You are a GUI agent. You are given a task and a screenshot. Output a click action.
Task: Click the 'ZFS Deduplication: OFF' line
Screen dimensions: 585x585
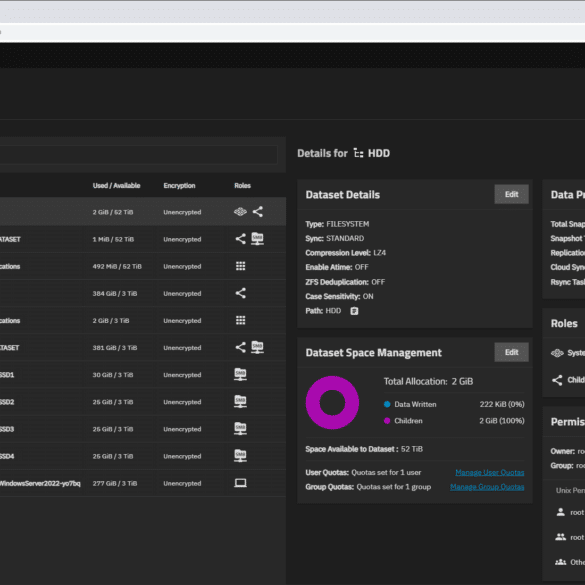(345, 282)
